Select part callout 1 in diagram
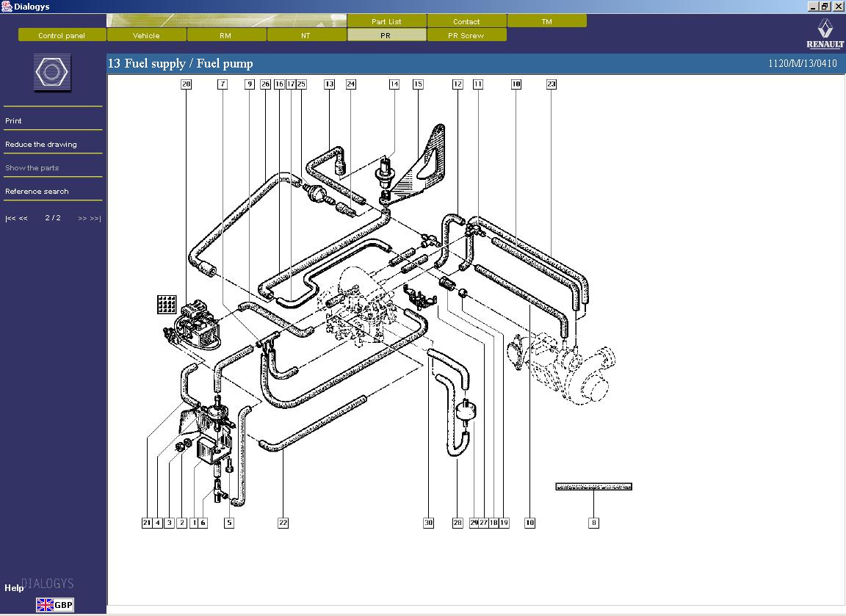The height and width of the screenshot is (616, 846). tap(194, 523)
